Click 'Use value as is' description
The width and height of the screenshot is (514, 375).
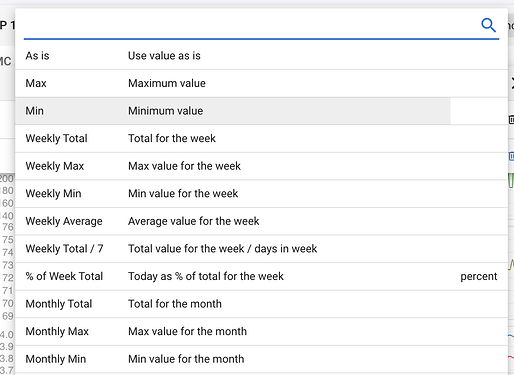click(x=164, y=56)
